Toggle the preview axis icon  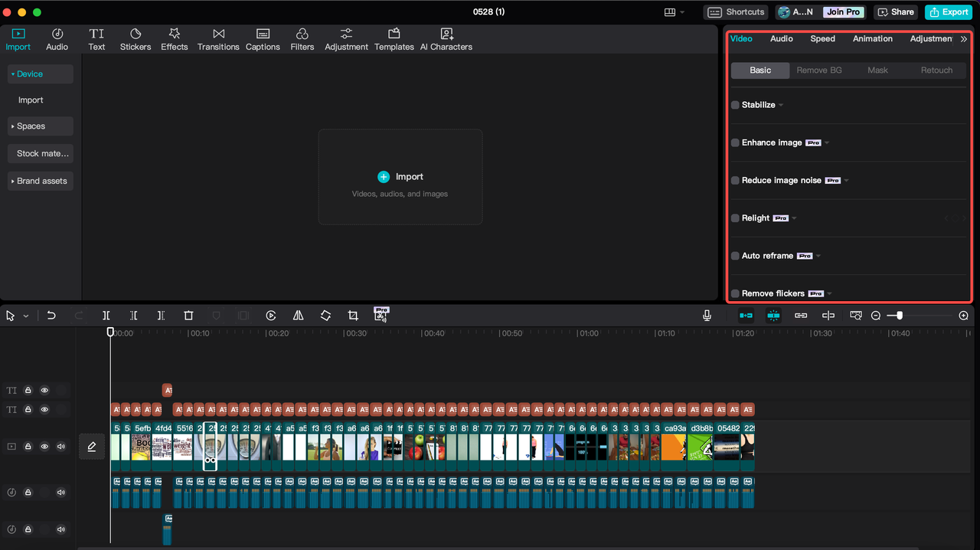[x=828, y=316]
